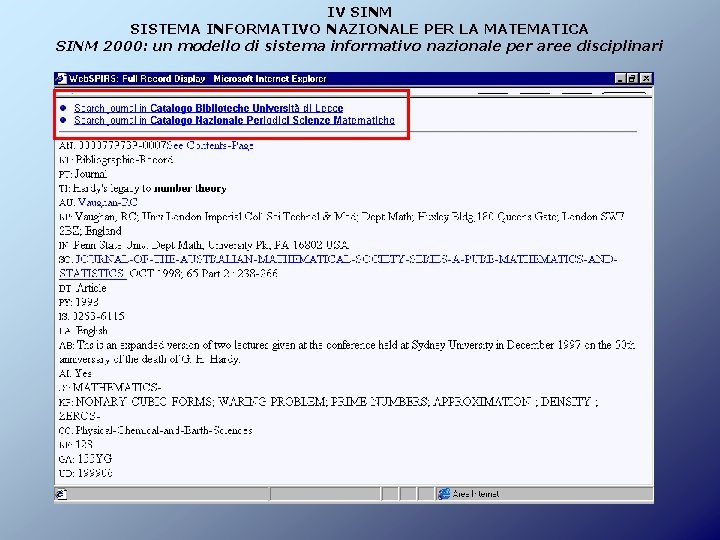
Task: Restore the Internet Explorer window size
Action: (x=632, y=79)
